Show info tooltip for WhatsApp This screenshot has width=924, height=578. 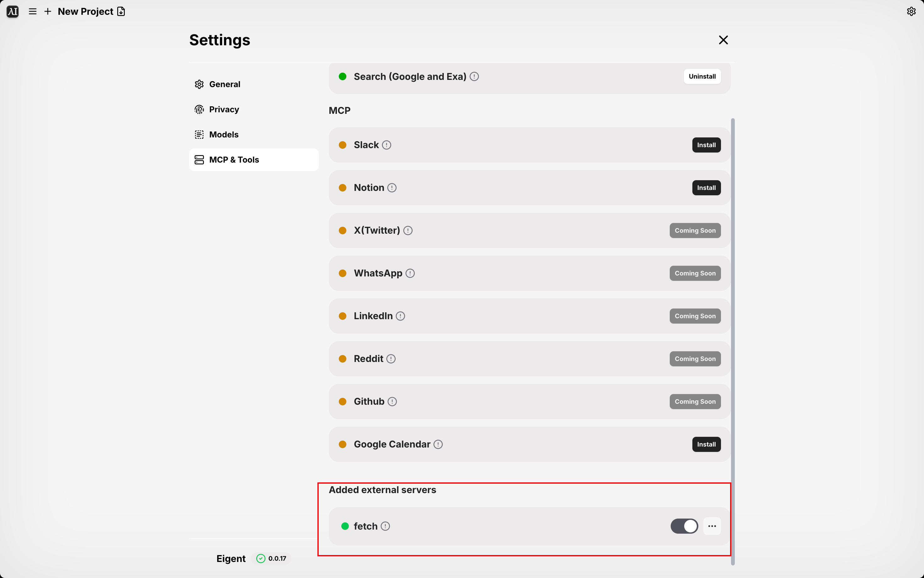coord(410,273)
